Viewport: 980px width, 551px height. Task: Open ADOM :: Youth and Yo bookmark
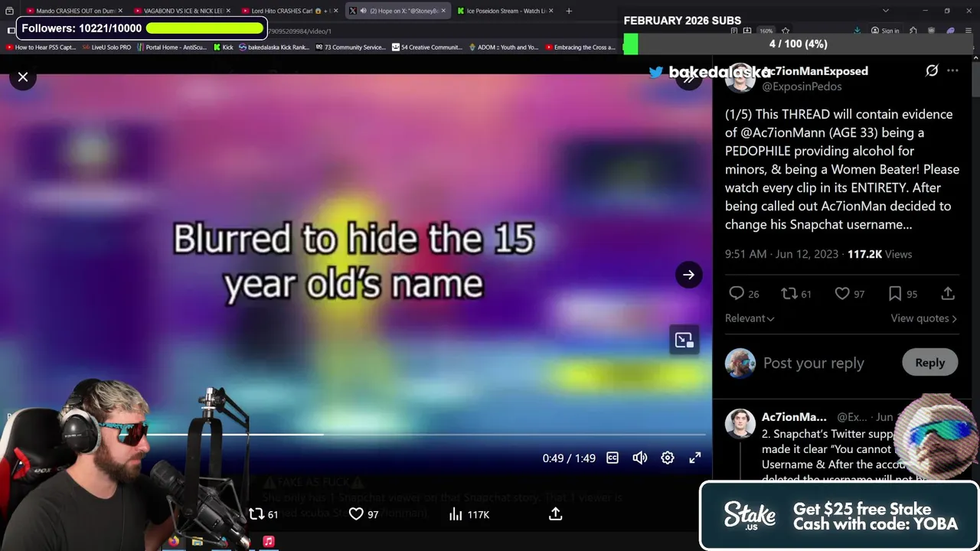[504, 47]
